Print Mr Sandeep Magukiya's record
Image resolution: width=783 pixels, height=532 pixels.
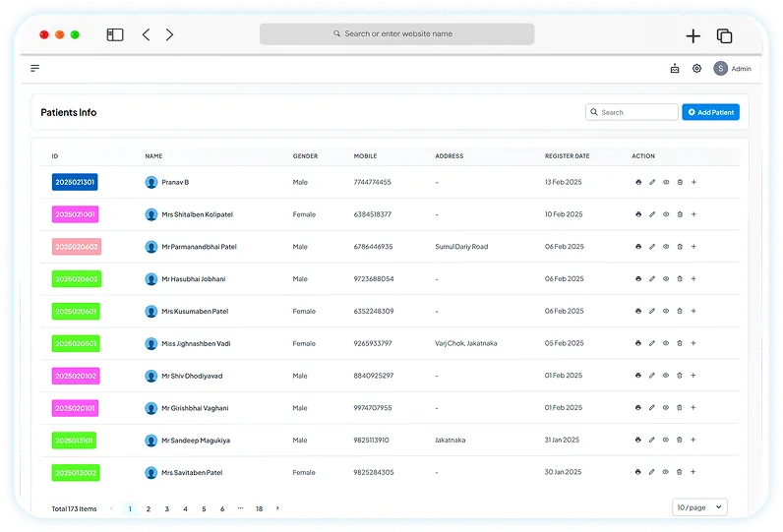pyautogui.click(x=637, y=440)
